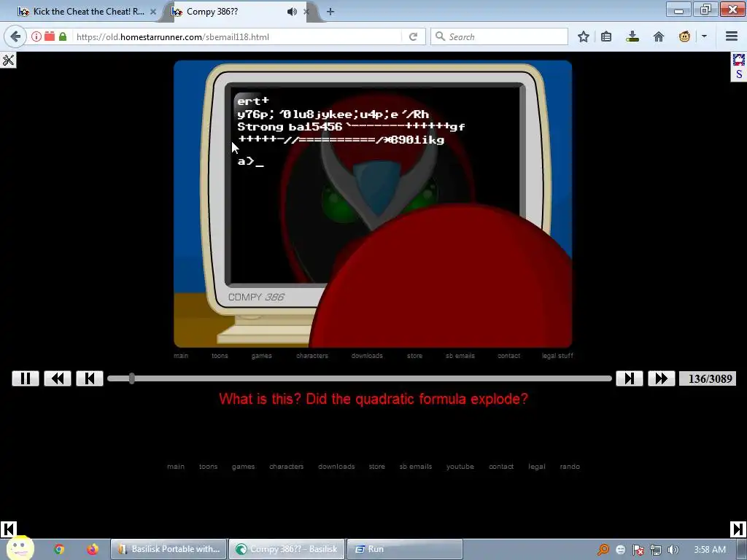This screenshot has width=747, height=560.
Task: Click the green padlock security icon
Action: (63, 36)
